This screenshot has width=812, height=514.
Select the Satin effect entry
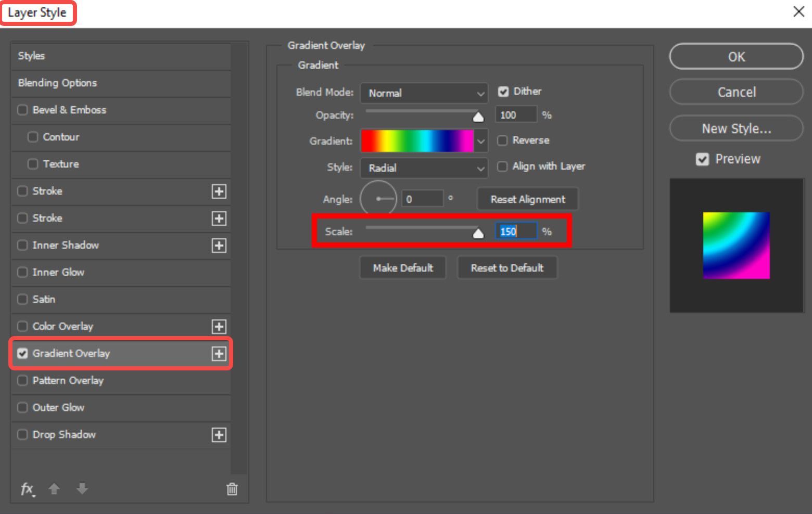(43, 299)
